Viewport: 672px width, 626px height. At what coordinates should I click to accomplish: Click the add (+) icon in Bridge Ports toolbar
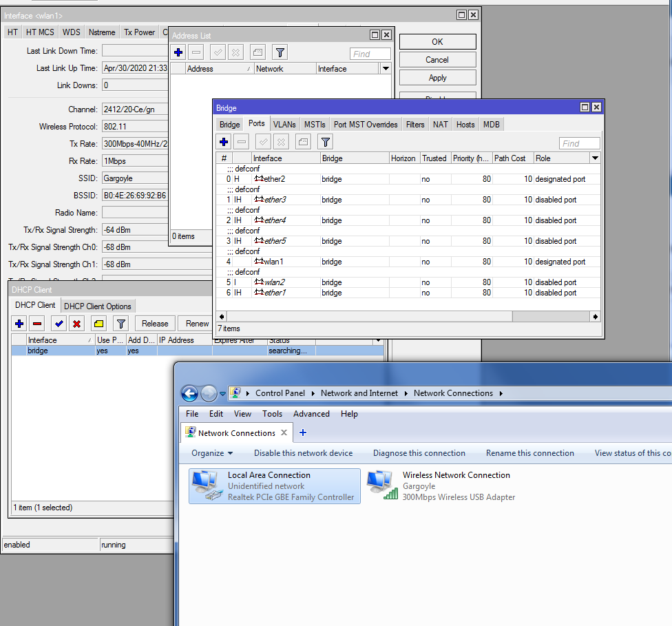(224, 142)
